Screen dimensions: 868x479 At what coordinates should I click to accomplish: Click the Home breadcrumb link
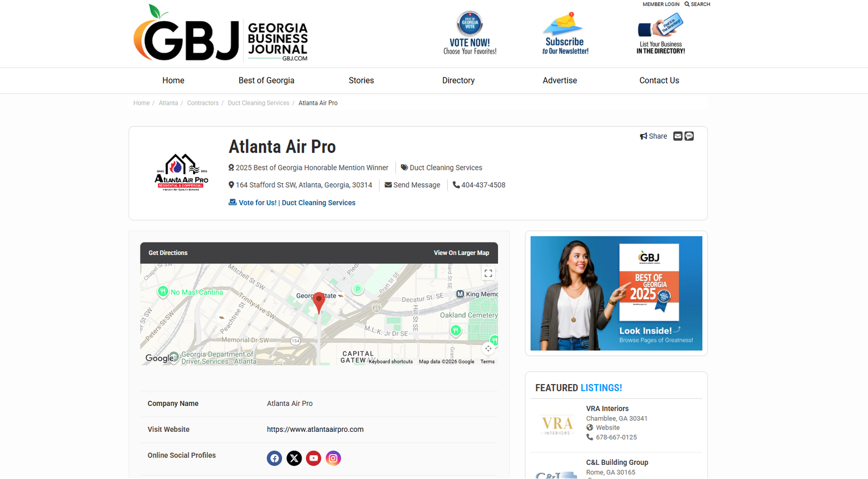pos(142,103)
